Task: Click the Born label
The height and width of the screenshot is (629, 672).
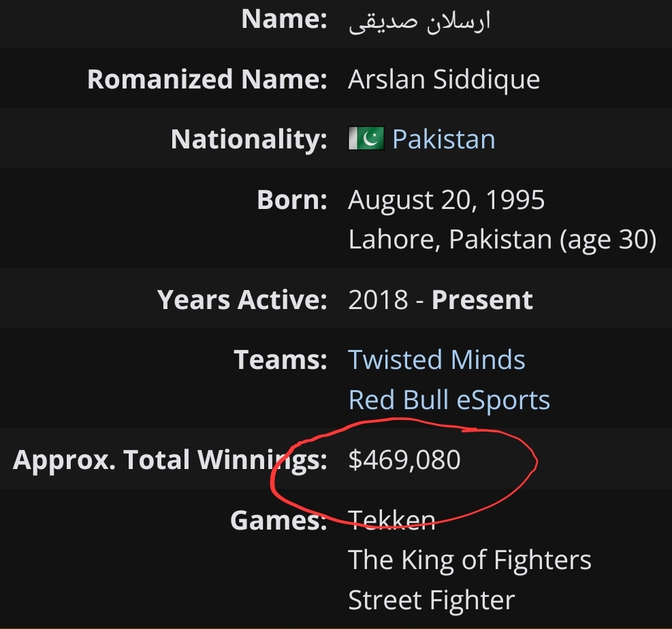Action: tap(292, 199)
